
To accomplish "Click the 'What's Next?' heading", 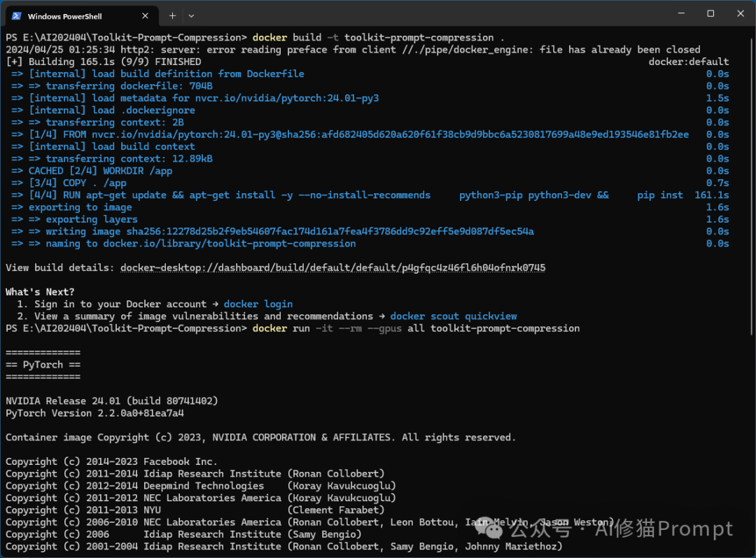I will click(x=40, y=292).
